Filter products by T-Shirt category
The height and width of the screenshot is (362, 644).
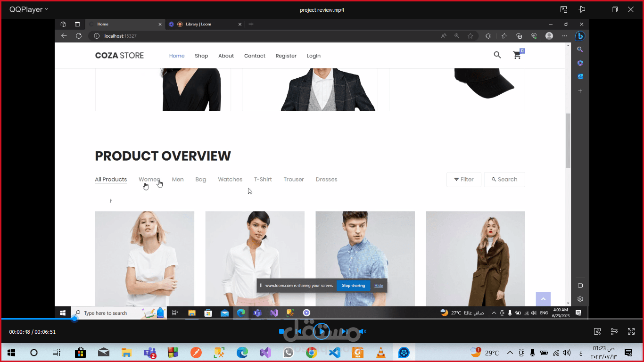pos(263,179)
